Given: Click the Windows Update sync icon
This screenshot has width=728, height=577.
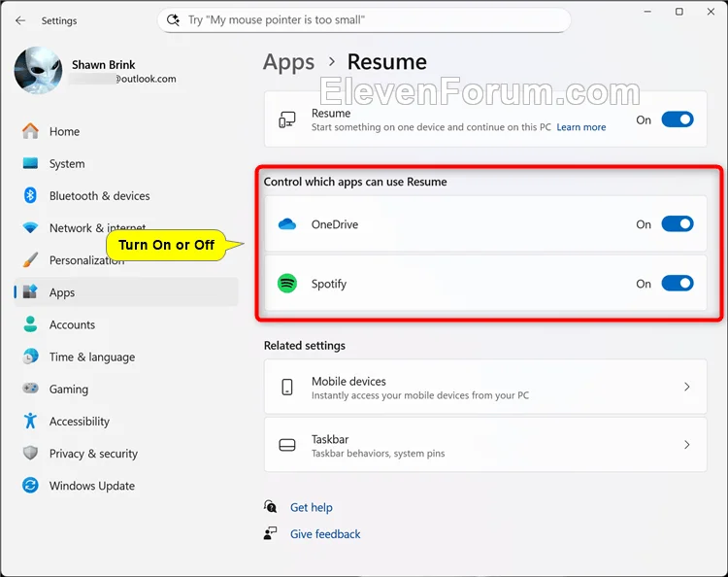Looking at the screenshot, I should click(31, 485).
